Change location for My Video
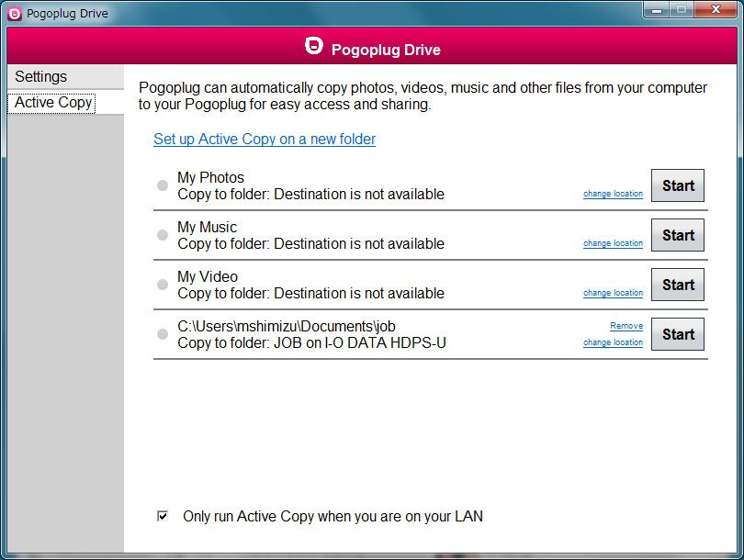Image resolution: width=744 pixels, height=560 pixels. [x=613, y=293]
